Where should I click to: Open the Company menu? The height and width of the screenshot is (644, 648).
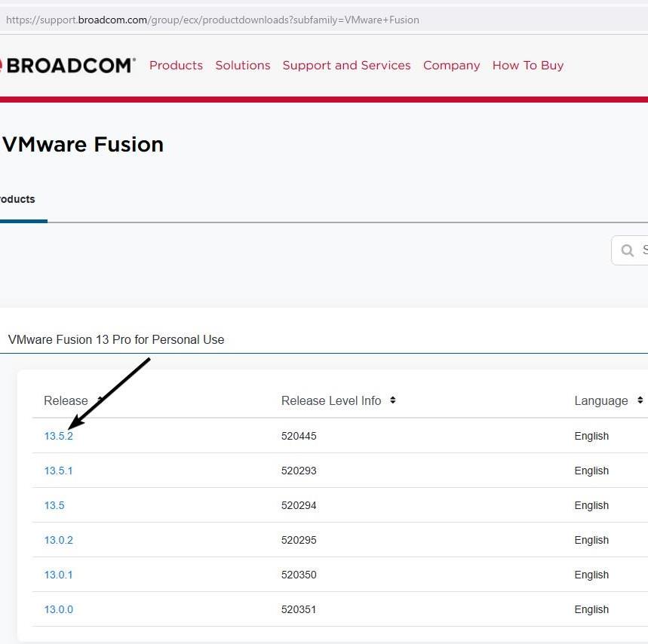(451, 66)
